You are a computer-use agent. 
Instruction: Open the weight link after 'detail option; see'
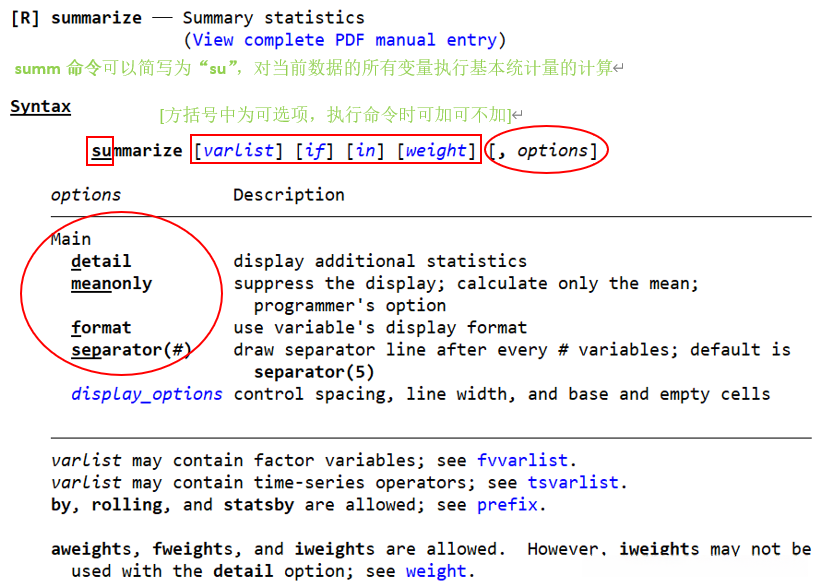click(x=436, y=571)
